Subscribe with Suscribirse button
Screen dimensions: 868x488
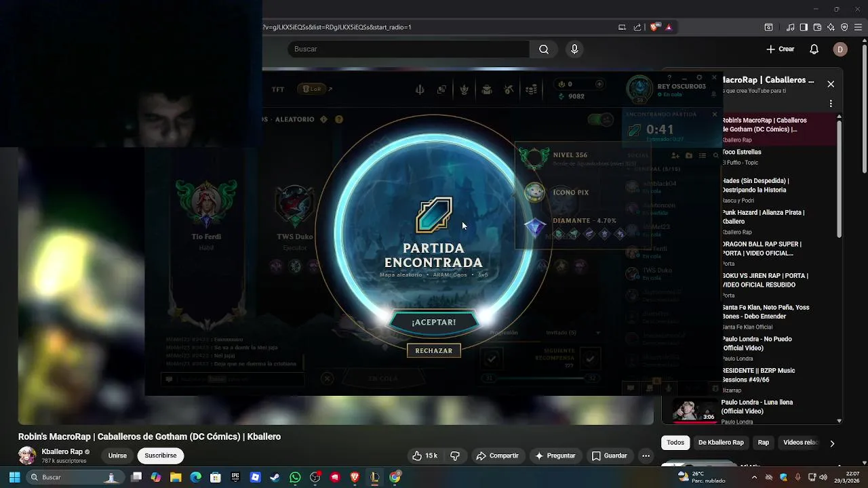click(x=161, y=455)
